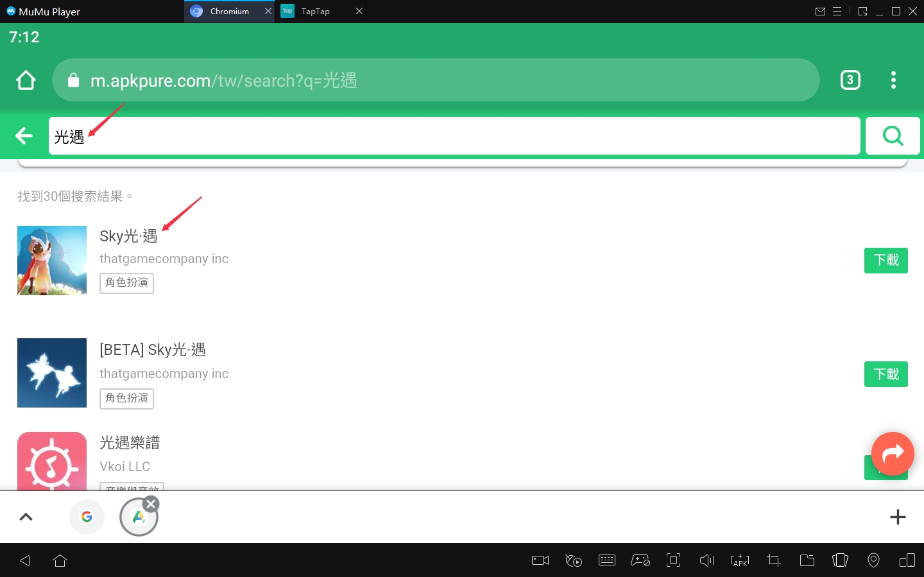Image resolution: width=924 pixels, height=577 pixels.
Task: Open the MuMu screen recorder icon
Action: pos(540,560)
